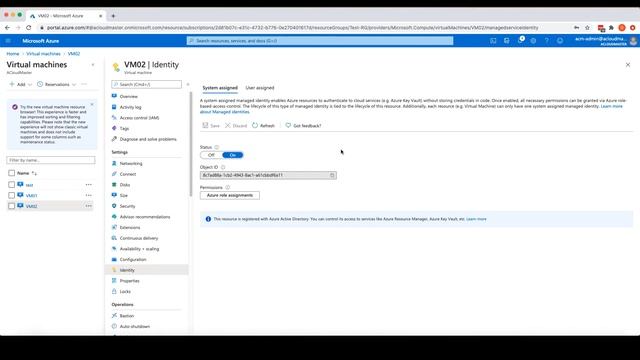Check the box for VM02

click(x=11, y=206)
